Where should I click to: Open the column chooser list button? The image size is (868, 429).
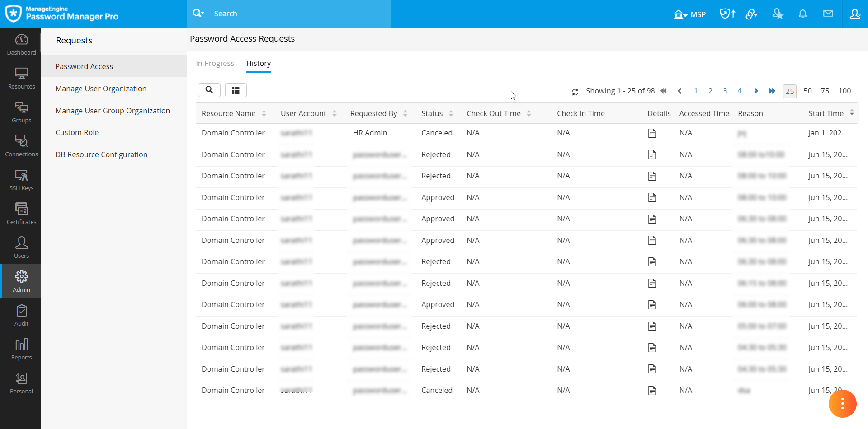(236, 90)
